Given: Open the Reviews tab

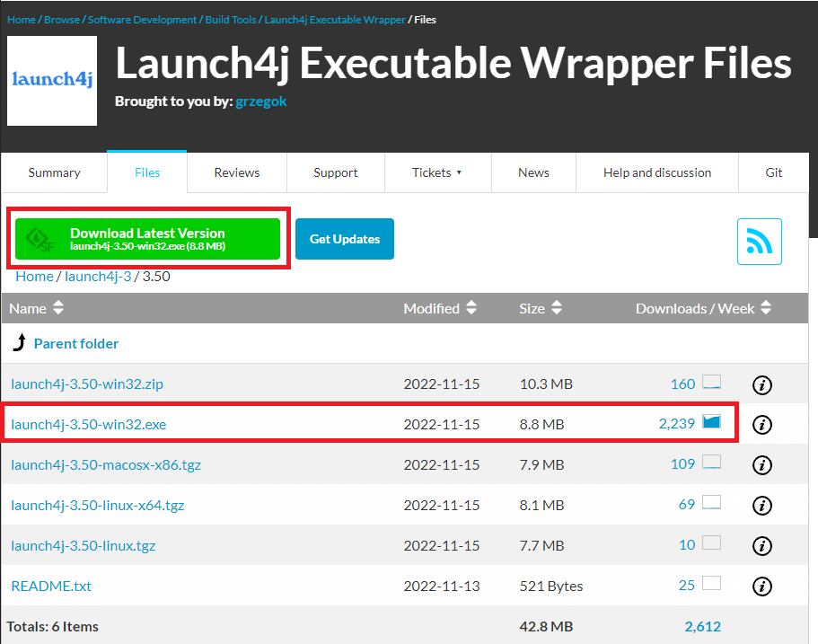Looking at the screenshot, I should pyautogui.click(x=237, y=172).
